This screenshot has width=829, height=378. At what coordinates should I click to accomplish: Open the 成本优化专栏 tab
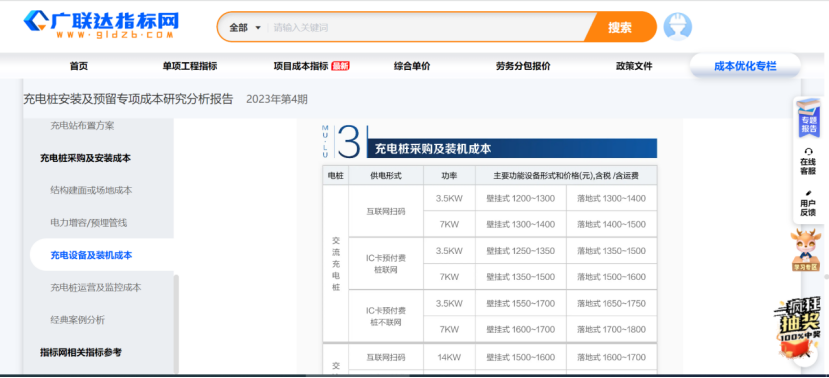point(745,66)
